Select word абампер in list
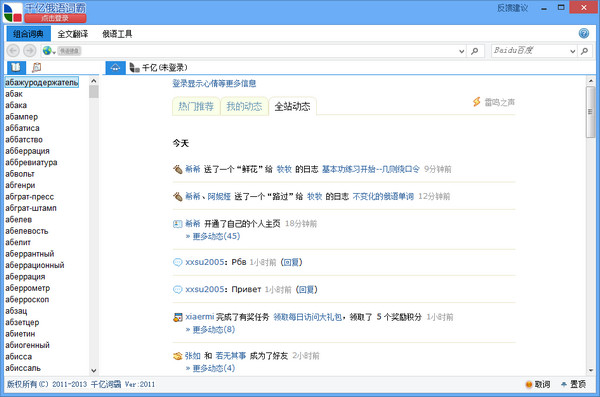The height and width of the screenshot is (397, 600). click(x=21, y=116)
